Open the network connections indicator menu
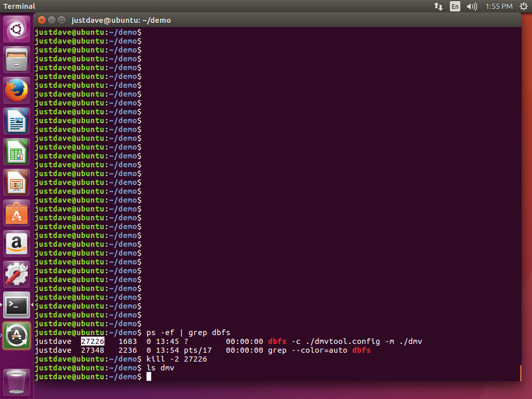Image resolution: width=532 pixels, height=399 pixels. pos(438,7)
